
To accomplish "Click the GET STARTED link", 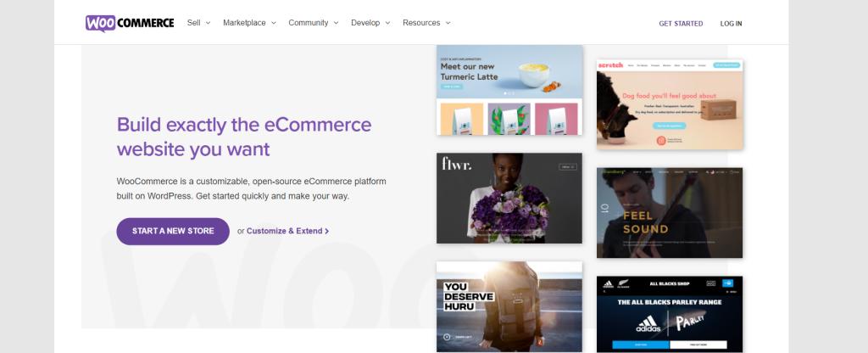I will [x=681, y=24].
